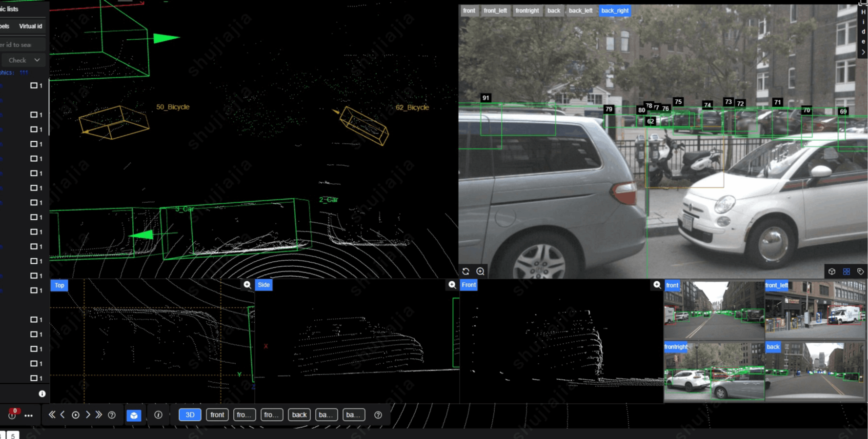Click the blue 3D cube icon in bottom toolbar
868x439 pixels.
coord(133,415)
